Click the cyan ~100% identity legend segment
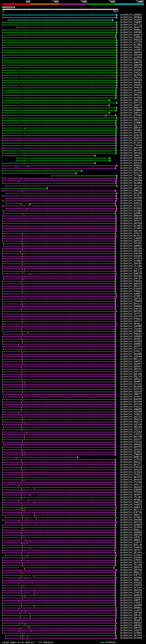Viewport: 146px width, 644px height. click(130, 4)
